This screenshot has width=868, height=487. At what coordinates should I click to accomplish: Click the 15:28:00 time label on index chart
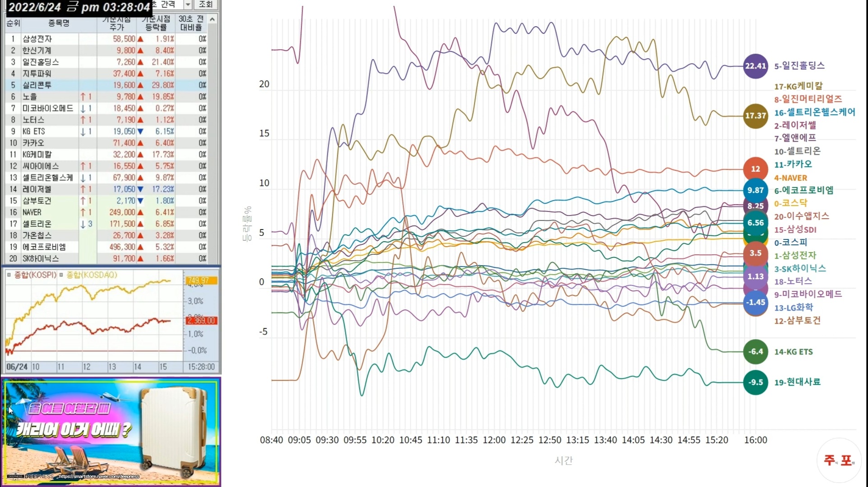[x=201, y=367]
